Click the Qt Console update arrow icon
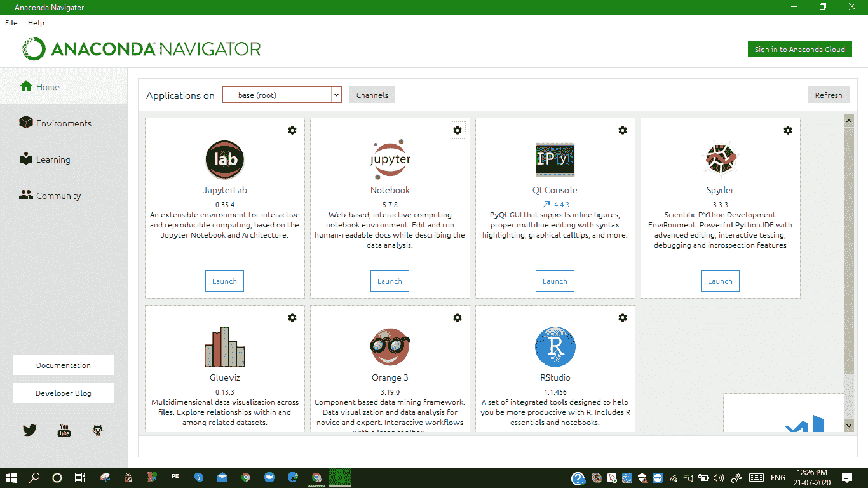868x488 pixels. (545, 205)
